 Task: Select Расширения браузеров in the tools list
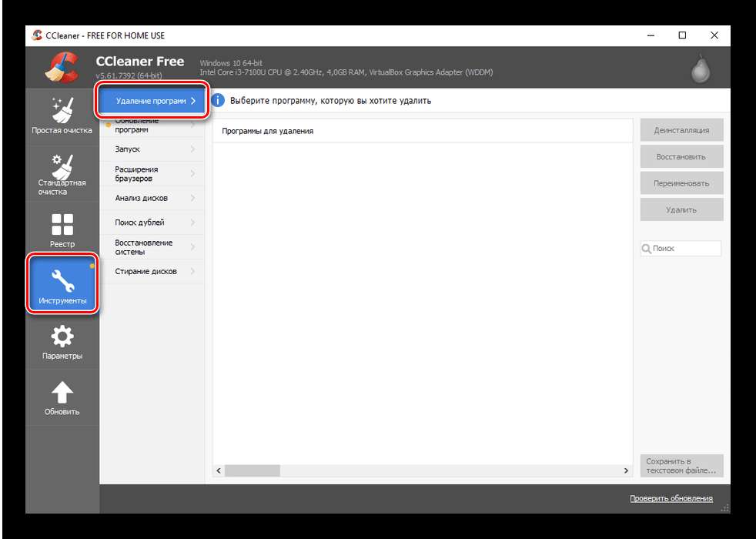152,173
